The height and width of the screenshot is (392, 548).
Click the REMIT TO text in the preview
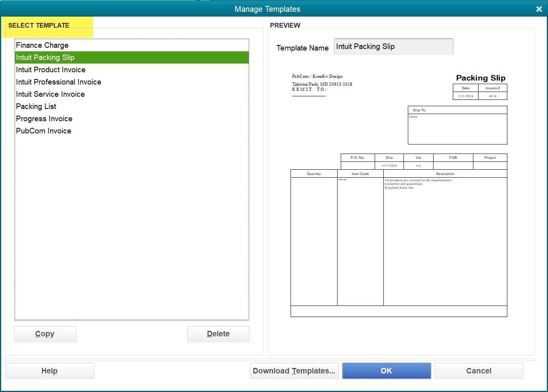click(310, 89)
